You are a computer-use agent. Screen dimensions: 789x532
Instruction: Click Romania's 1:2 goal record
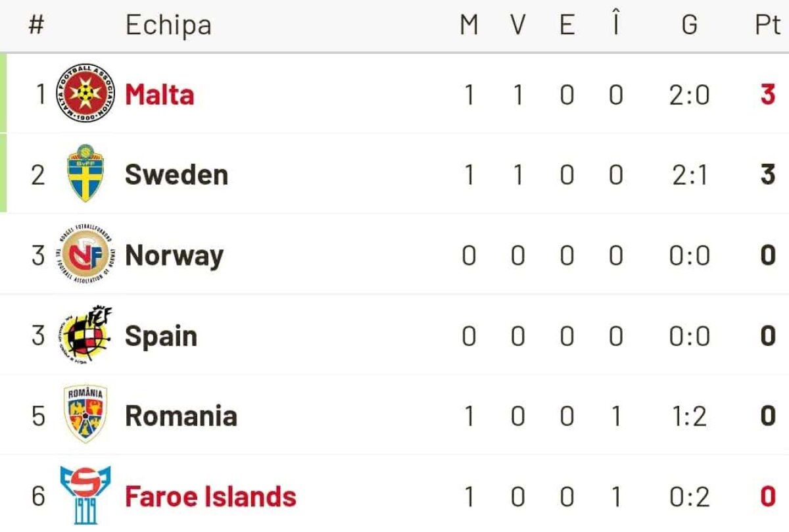(x=689, y=416)
